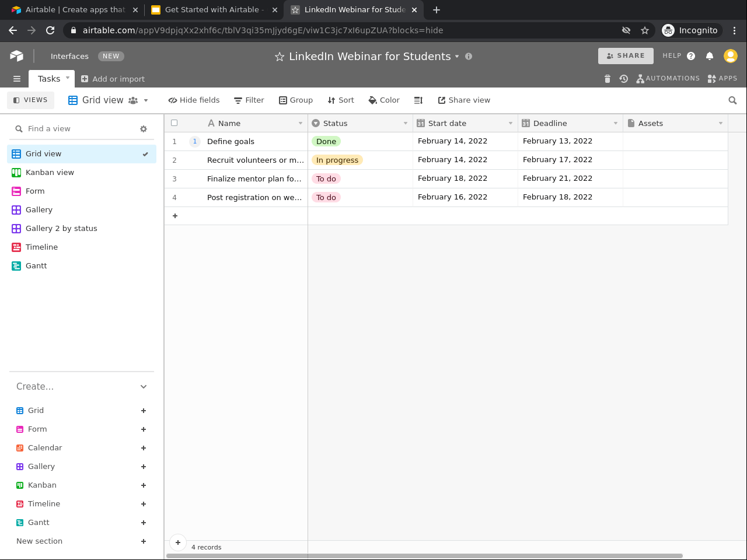This screenshot has width=747, height=560.
Task: Add a new row in the grid
Action: point(175,216)
